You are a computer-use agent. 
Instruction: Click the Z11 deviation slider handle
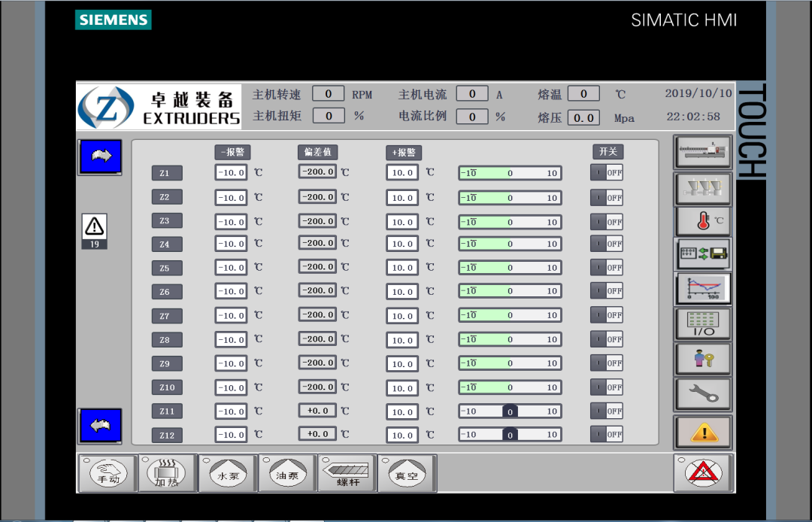tap(510, 411)
